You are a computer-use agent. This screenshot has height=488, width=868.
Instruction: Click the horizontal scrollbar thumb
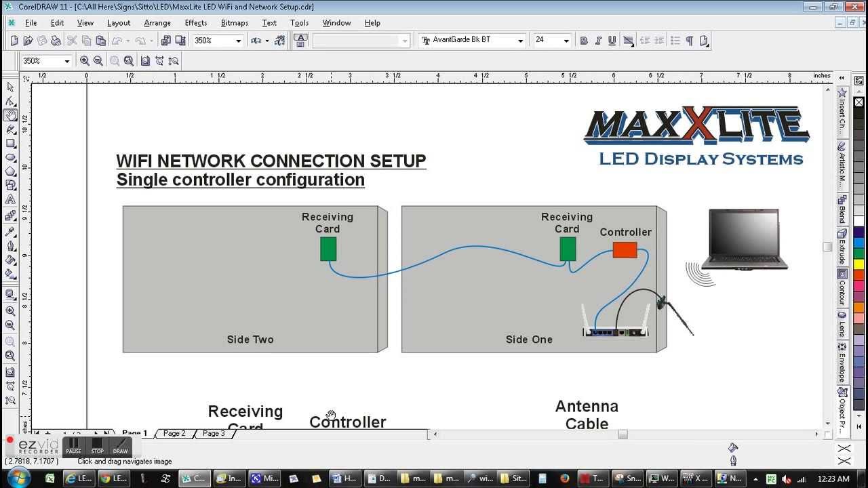click(x=623, y=434)
